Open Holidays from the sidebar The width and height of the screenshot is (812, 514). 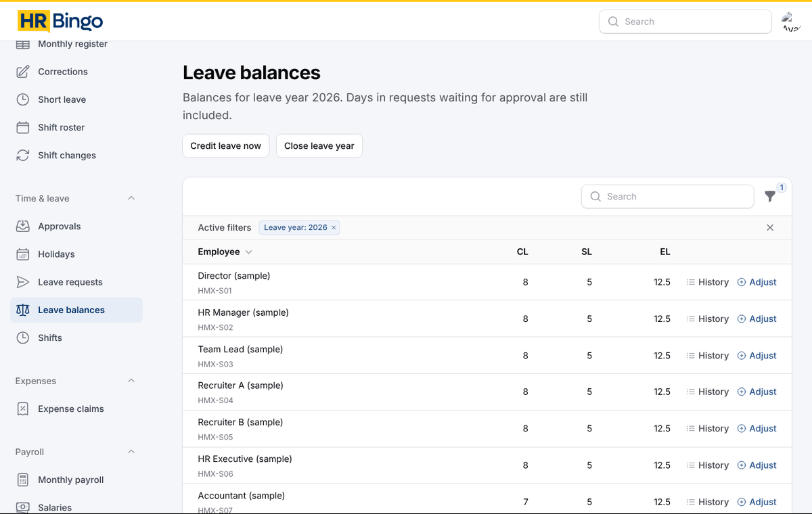click(x=76, y=254)
